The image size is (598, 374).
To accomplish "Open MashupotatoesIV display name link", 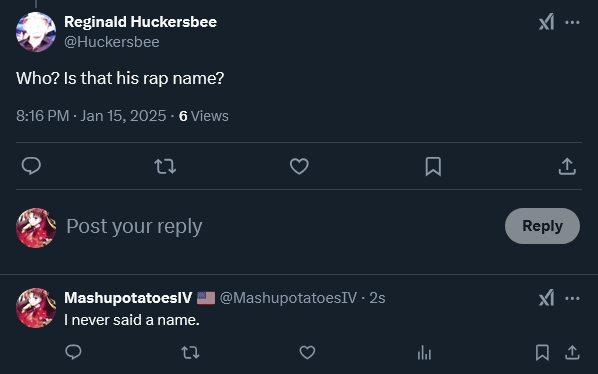I will coord(128,298).
